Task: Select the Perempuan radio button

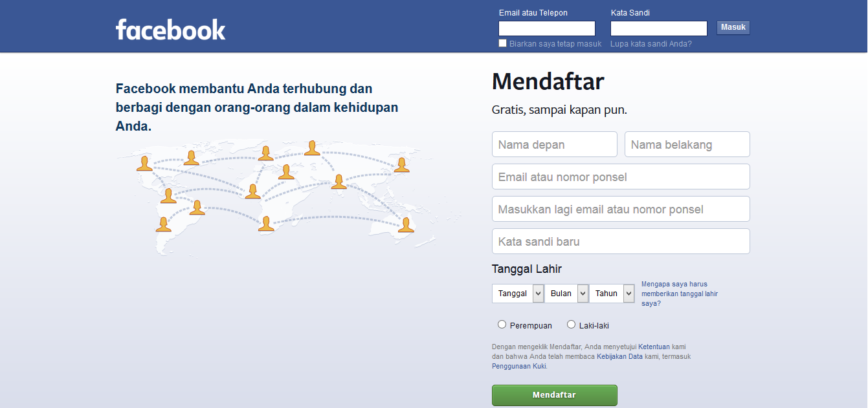Action: (502, 325)
